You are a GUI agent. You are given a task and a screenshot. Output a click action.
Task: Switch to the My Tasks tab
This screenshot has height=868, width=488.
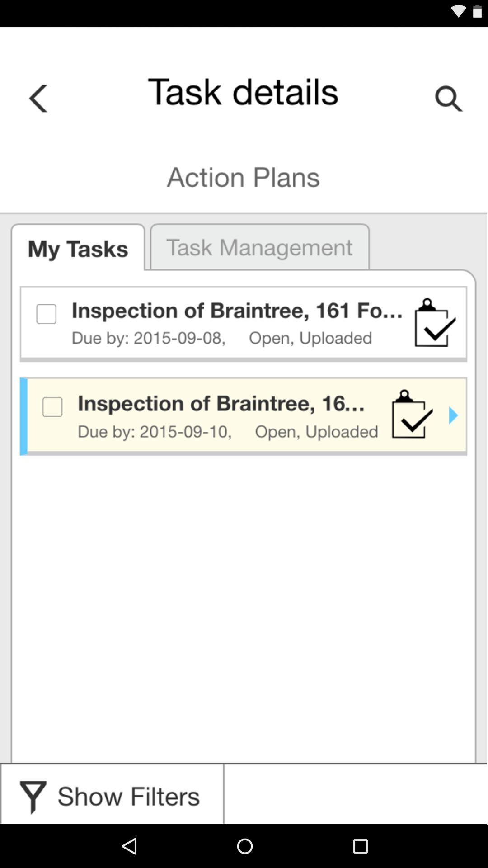pyautogui.click(x=78, y=249)
